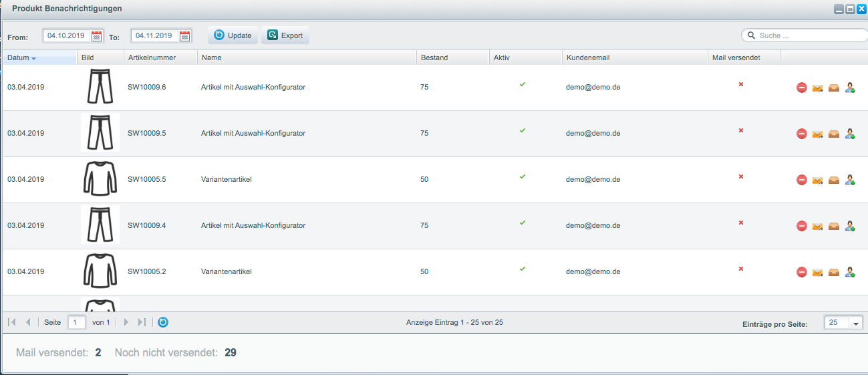Click pants thumbnail of SW10009.4
The width and height of the screenshot is (868, 375).
100,225
